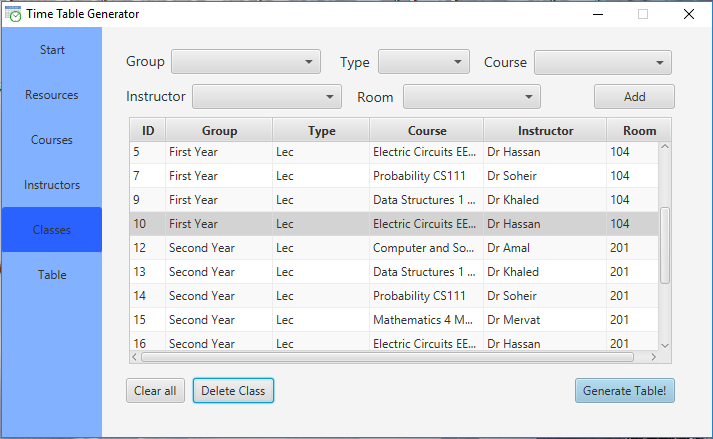Click the Clear all button

coord(155,391)
